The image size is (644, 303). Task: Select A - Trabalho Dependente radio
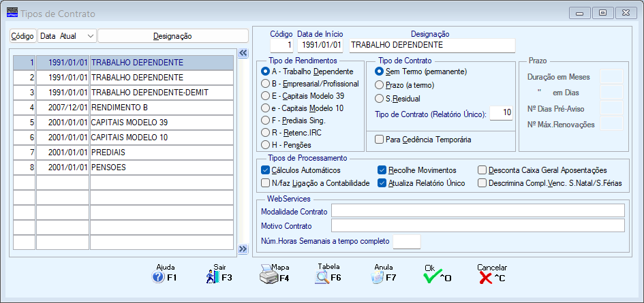click(265, 71)
